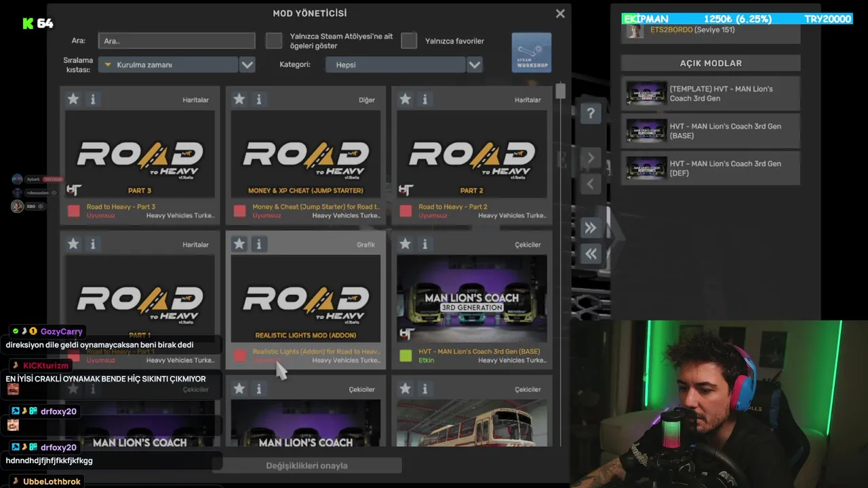The width and height of the screenshot is (868, 488).
Task: Click the Realistic Lights Mod thumbnail
Action: pos(306,299)
